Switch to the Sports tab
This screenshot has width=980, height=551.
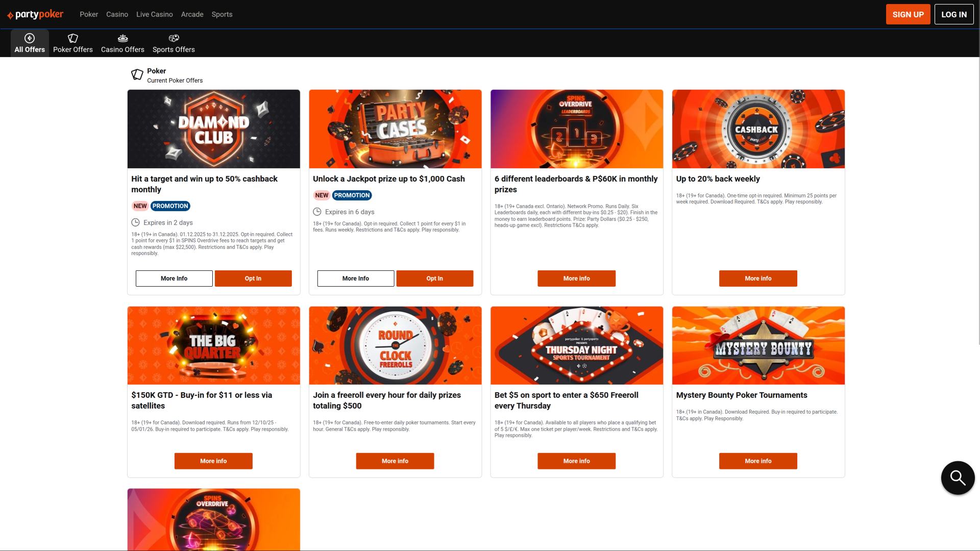pos(222,14)
